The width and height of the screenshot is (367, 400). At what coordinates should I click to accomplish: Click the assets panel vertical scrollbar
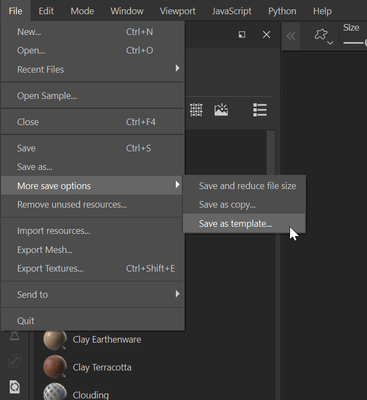click(x=271, y=153)
